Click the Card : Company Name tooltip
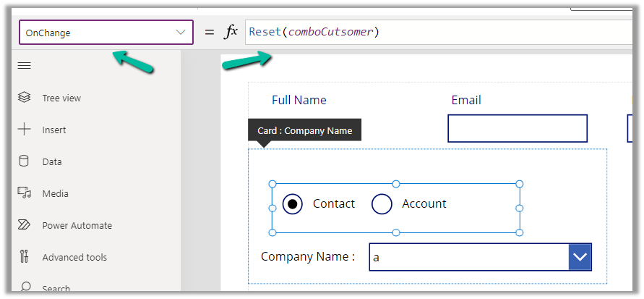Image resolution: width=644 pixels, height=299 pixels. 304,131
